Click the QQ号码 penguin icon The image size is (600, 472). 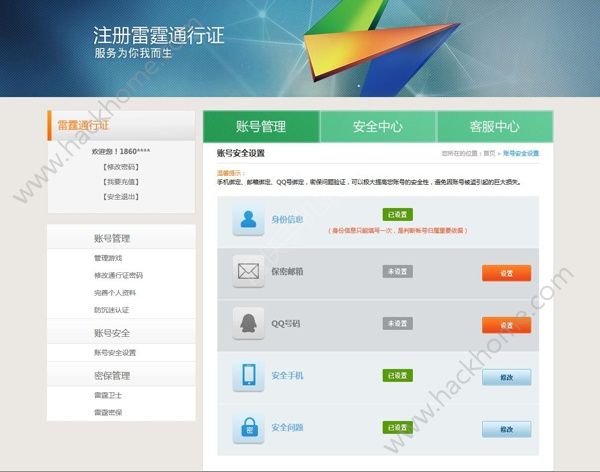pyautogui.click(x=248, y=323)
